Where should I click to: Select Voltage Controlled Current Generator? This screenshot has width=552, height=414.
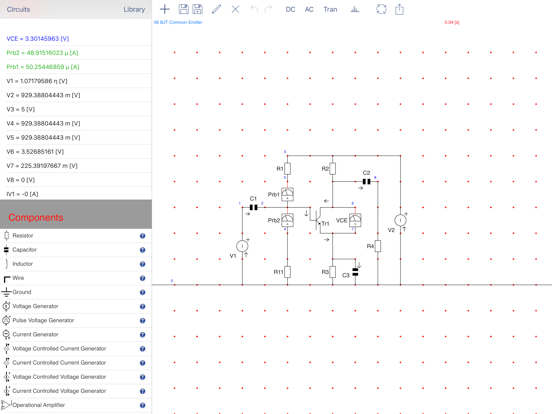[x=76, y=348]
